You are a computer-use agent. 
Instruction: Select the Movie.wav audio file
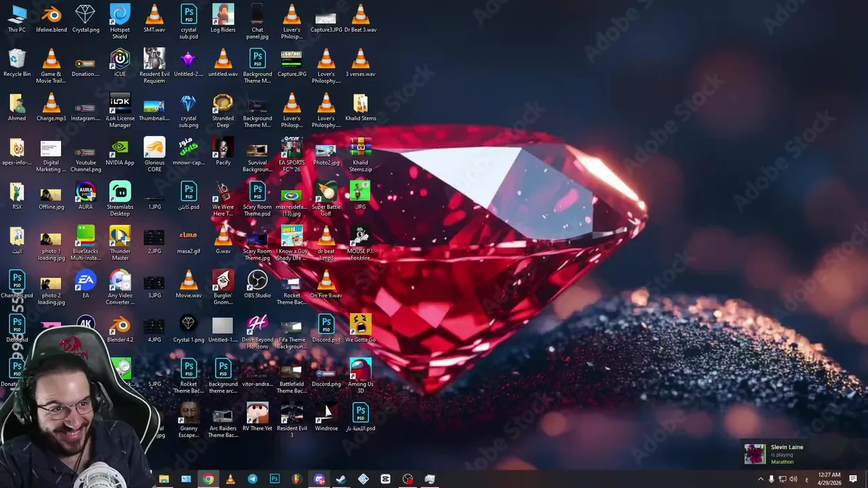point(189,285)
